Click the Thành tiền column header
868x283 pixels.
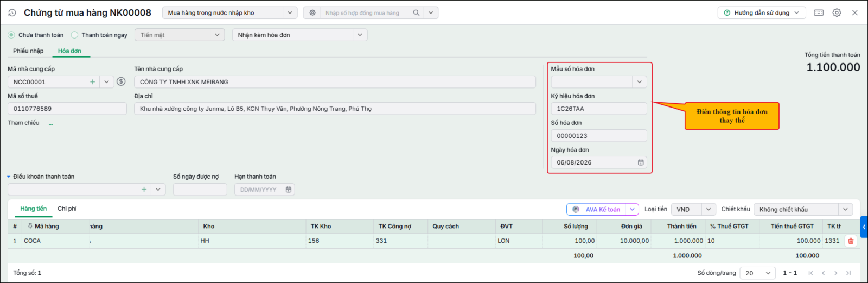678,227
